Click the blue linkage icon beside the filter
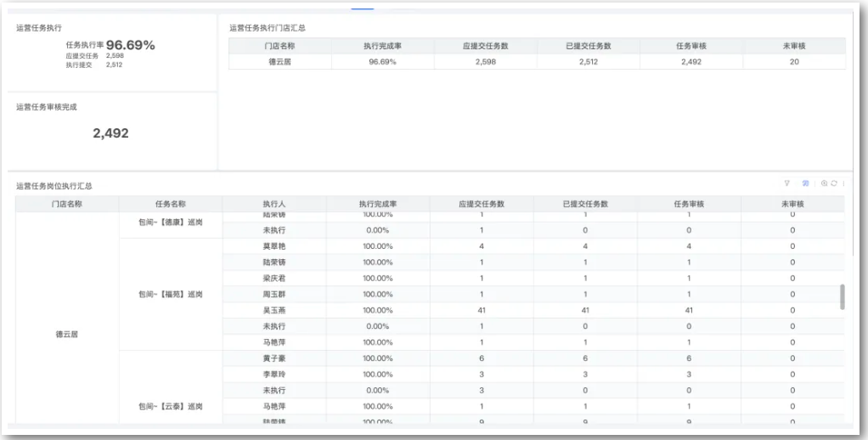Screen dimensions: 868x440 (x=805, y=183)
